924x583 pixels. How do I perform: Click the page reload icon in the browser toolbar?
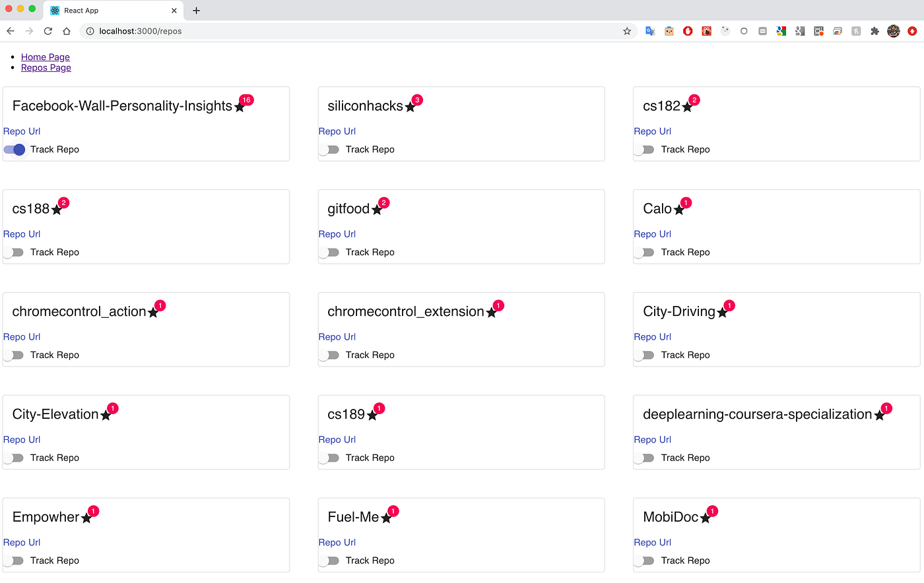[48, 30]
